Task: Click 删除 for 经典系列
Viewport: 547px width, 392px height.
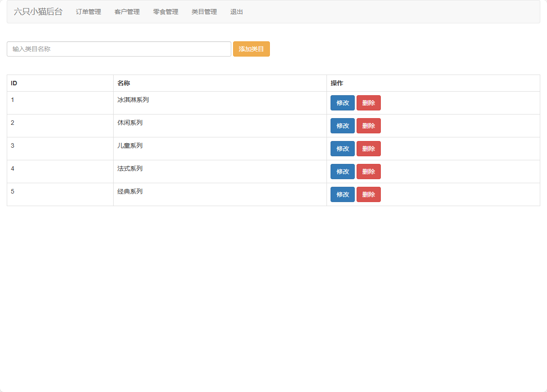Action: click(368, 194)
